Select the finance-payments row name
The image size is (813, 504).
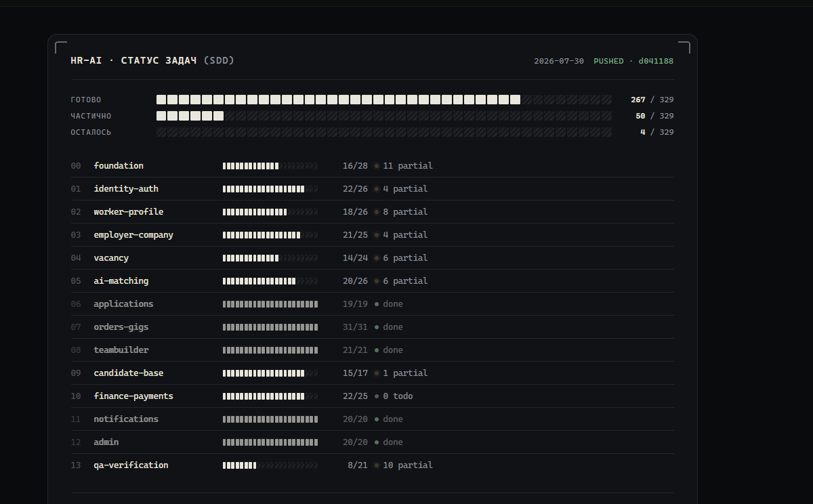coord(133,396)
